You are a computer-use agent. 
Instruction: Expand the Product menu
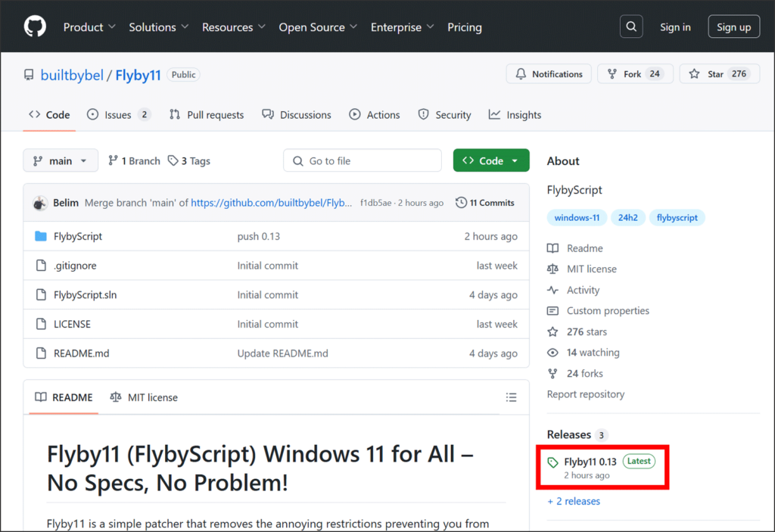pos(89,27)
